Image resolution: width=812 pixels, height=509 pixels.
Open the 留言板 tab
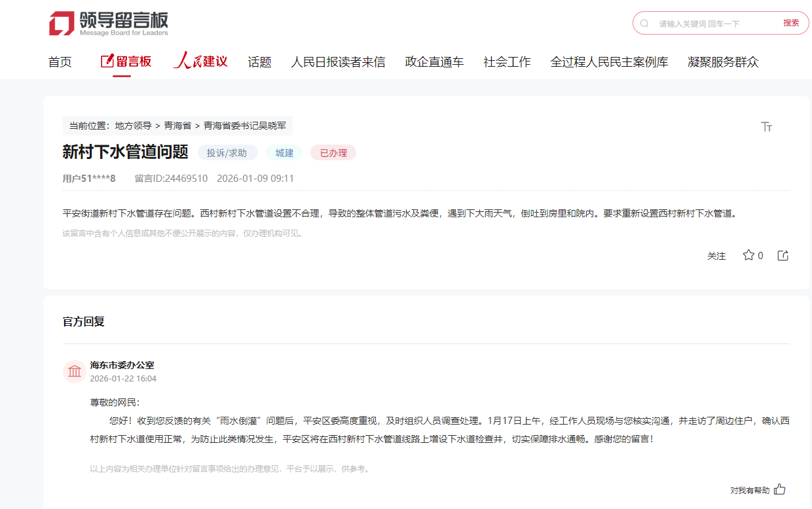(x=126, y=61)
